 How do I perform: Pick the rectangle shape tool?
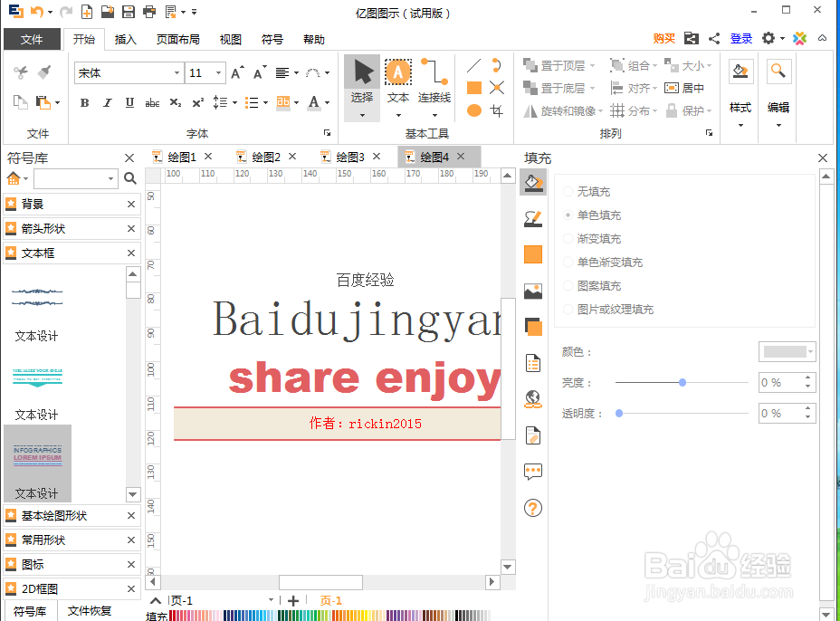(474, 88)
